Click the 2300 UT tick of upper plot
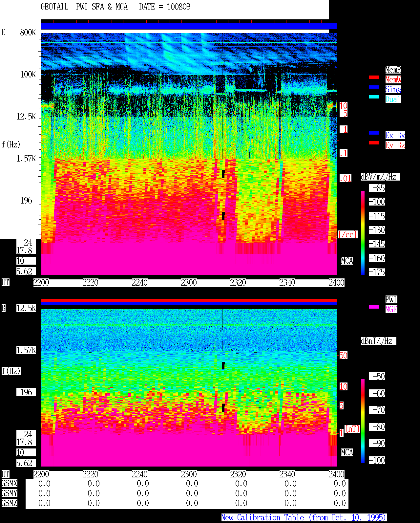Image resolution: width=420 pixels, height=523 pixels. 189,282
